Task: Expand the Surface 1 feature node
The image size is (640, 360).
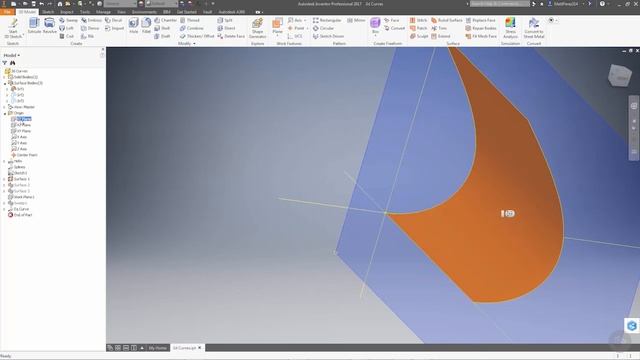Action: tap(5, 179)
